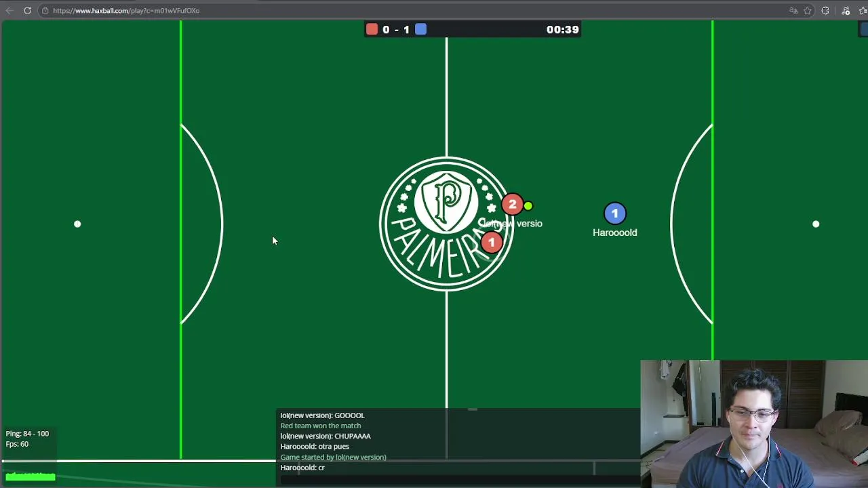Click 'Game started by lol(new version)' message
868x488 pixels.
[x=333, y=457]
